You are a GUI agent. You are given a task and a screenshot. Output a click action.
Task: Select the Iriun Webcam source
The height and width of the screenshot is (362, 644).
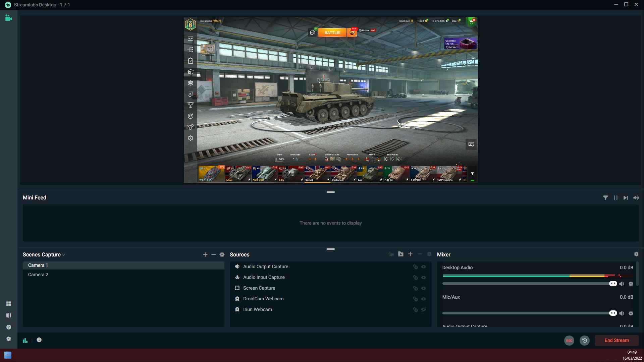click(330, 310)
